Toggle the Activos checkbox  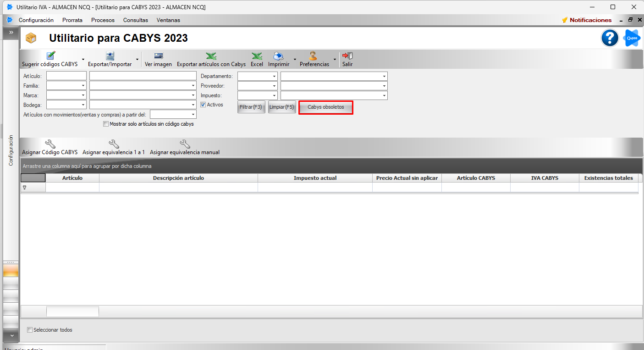point(204,105)
